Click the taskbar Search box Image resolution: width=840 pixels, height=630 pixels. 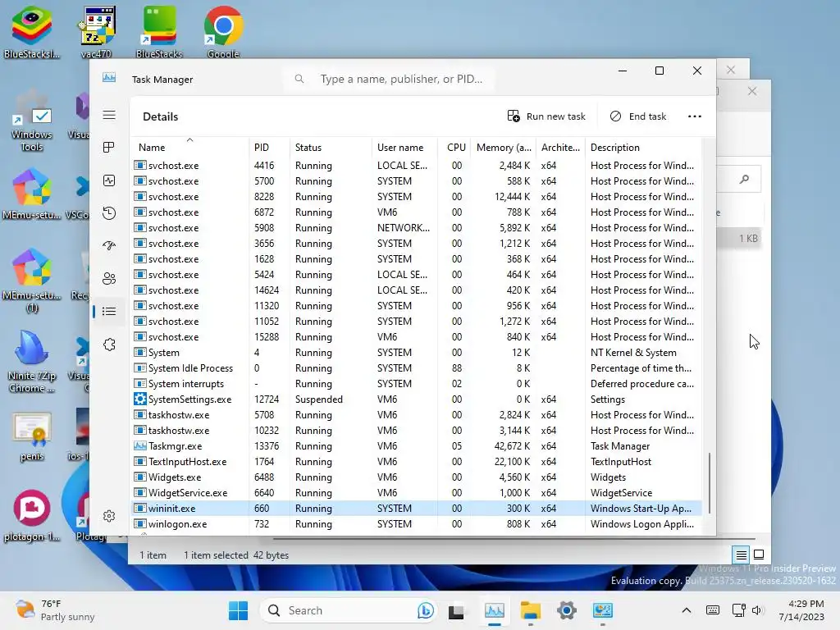tap(349, 610)
